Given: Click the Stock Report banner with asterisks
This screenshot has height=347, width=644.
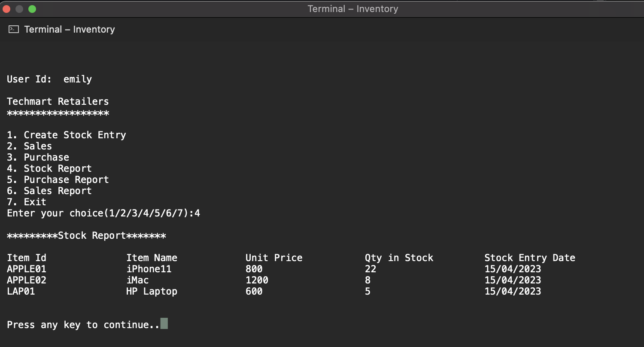Looking at the screenshot, I should click(x=86, y=236).
